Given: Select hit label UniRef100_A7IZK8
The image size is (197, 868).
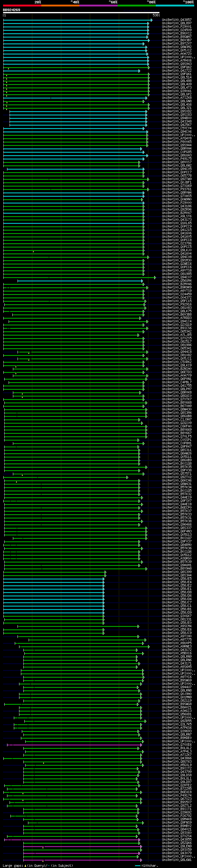Looking at the screenshot, I should click(176, 98).
